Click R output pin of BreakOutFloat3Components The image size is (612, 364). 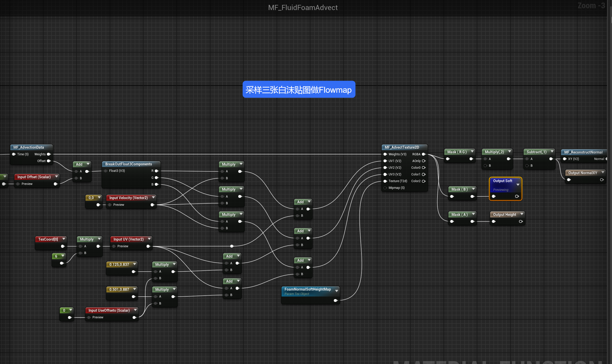pos(156,171)
